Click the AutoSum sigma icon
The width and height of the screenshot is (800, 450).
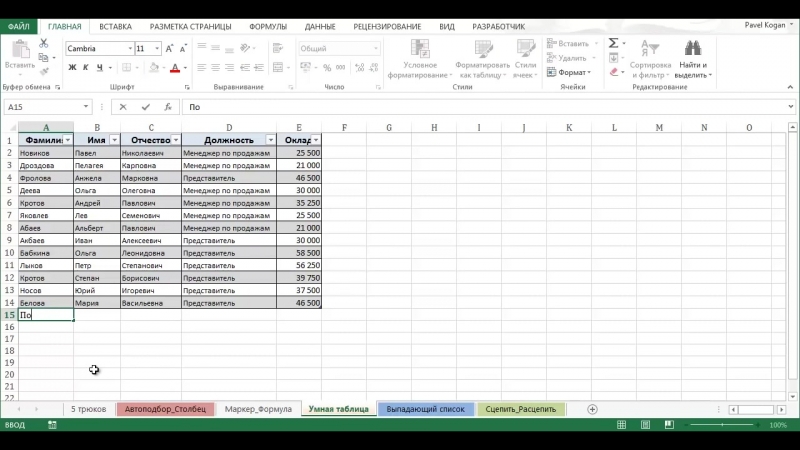click(613, 43)
